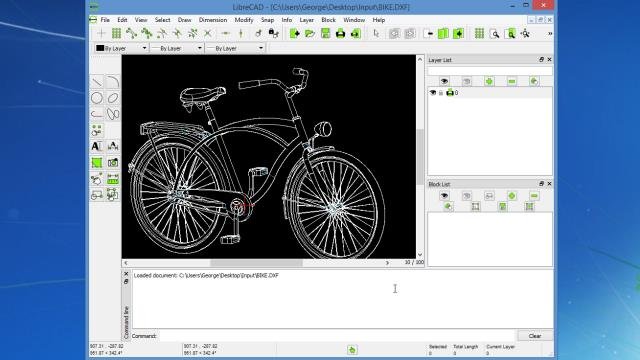The width and height of the screenshot is (640, 360).
Task: Open the line width By Layer dropdown
Action: (x=176, y=48)
